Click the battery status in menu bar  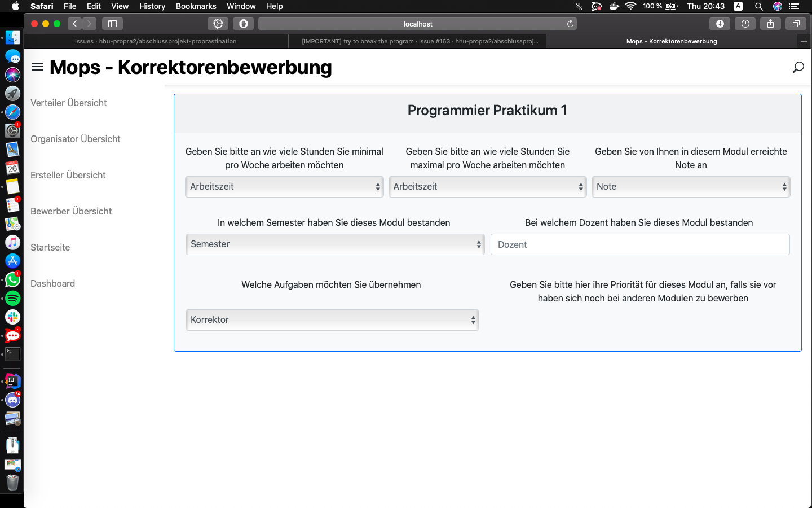tap(660, 6)
